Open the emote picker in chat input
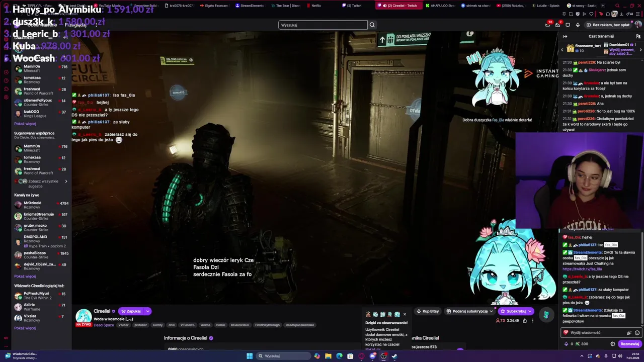Image resolution: width=644 pixels, height=362 pixels. point(637,333)
